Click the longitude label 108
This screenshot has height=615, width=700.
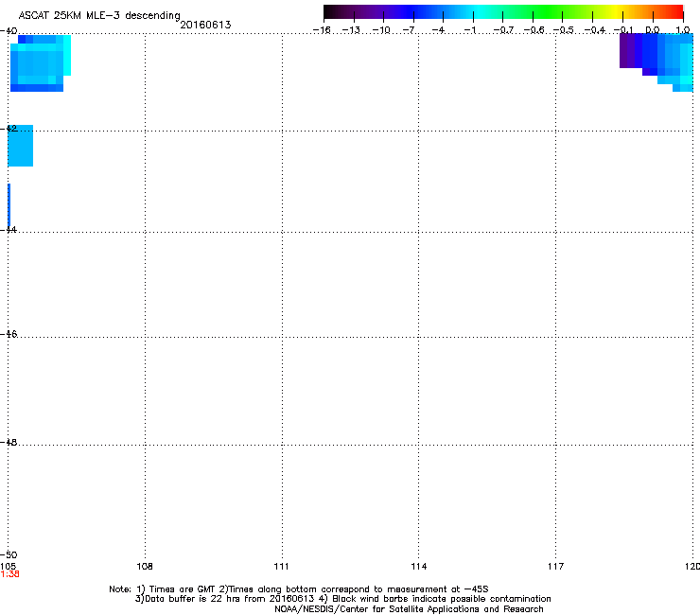click(x=145, y=567)
